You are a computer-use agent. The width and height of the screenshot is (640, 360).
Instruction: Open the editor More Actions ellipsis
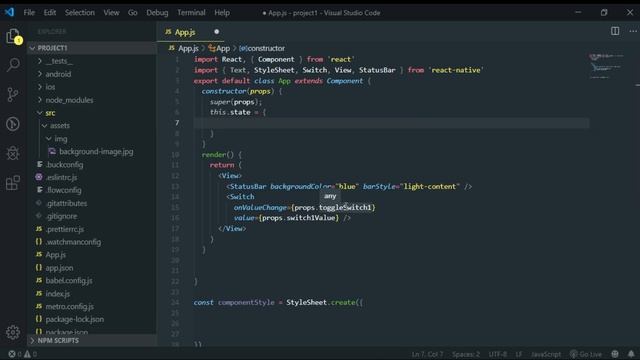[x=633, y=31]
